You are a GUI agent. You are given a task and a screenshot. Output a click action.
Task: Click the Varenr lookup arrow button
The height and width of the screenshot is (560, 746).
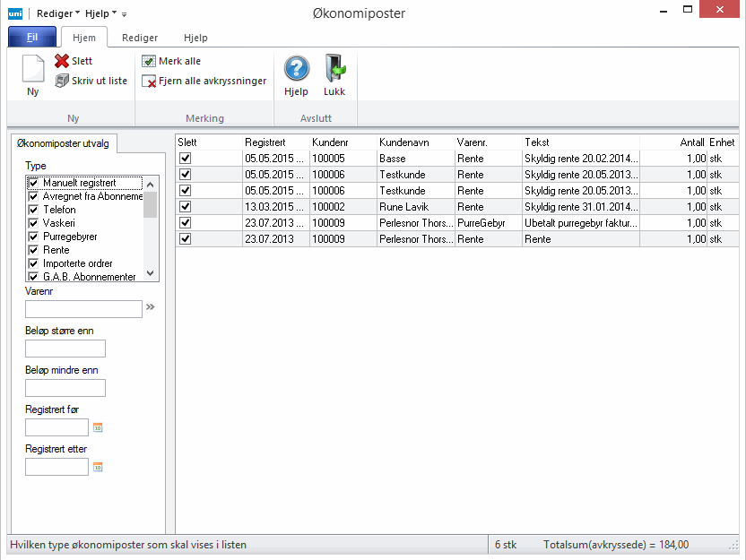(151, 307)
